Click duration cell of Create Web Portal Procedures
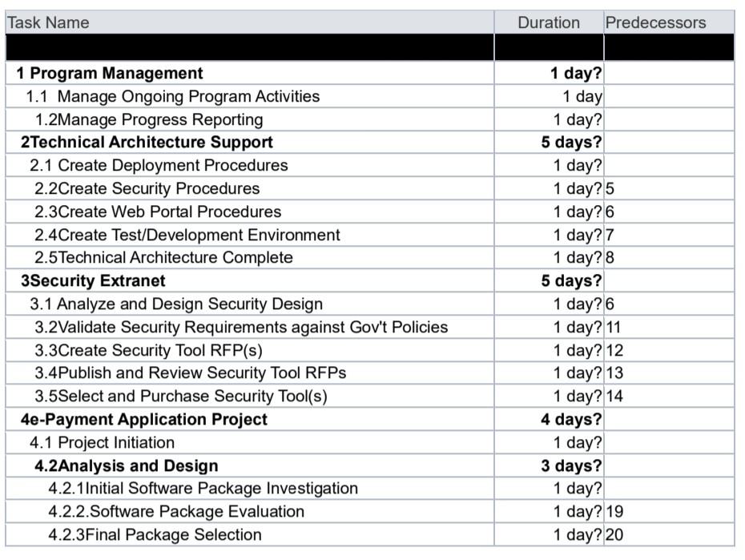The height and width of the screenshot is (560, 745). [549, 212]
